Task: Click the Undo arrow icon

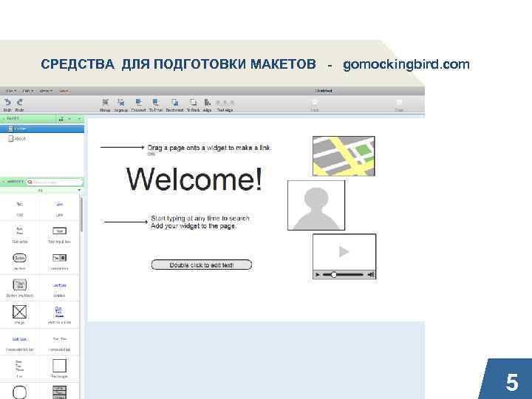Action: pos(7,102)
